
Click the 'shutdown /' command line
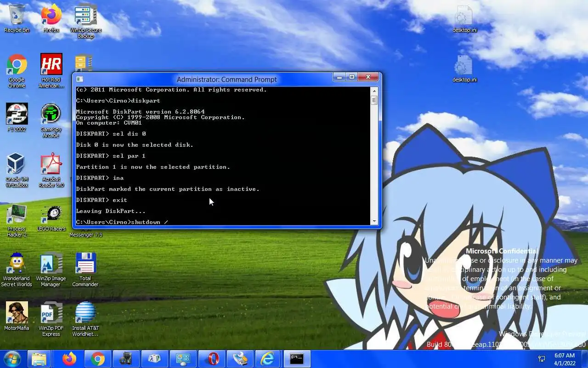pyautogui.click(x=122, y=222)
